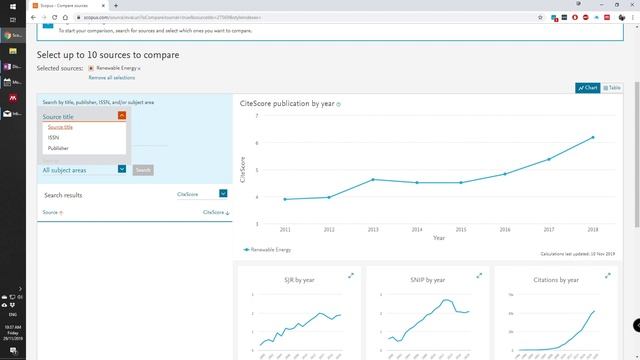
Task: Open the Mail taskbar app
Action: [x=13, y=113]
